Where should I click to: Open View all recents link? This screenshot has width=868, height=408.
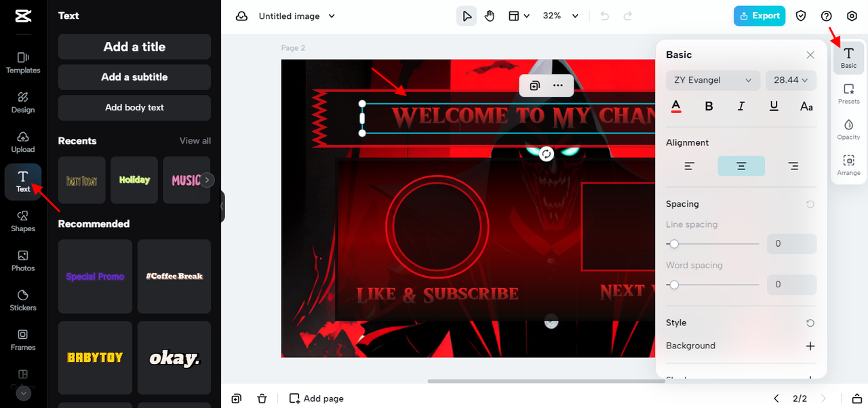[195, 141]
